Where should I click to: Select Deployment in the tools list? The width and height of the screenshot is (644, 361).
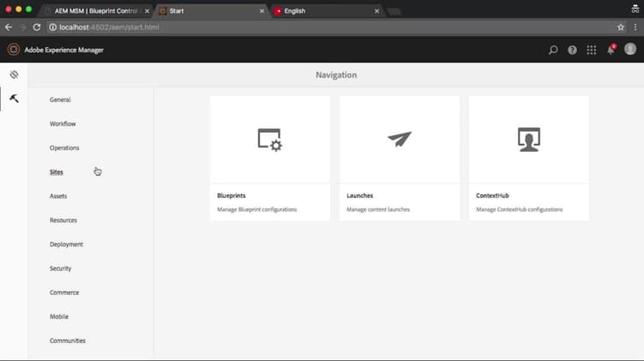66,244
